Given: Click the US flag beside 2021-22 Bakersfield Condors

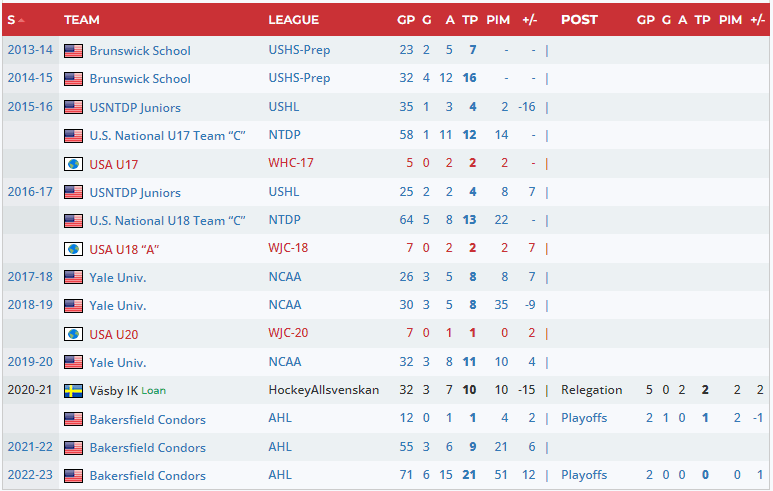Looking at the screenshot, I should pyautogui.click(x=73, y=448).
